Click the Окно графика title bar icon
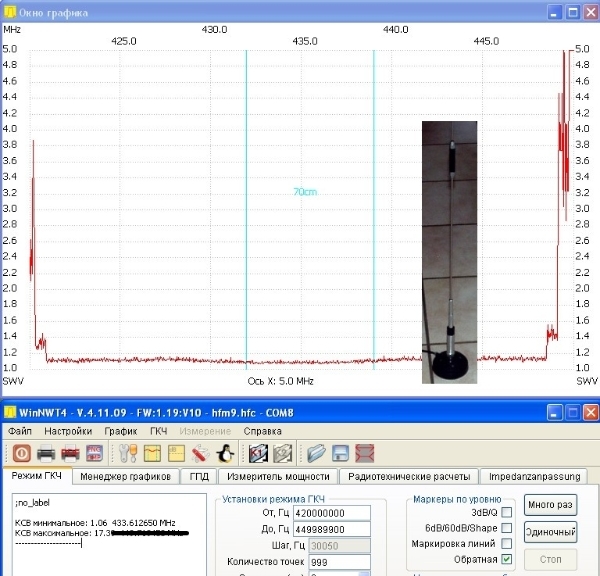Screen dimensions: 600x576 10,12
